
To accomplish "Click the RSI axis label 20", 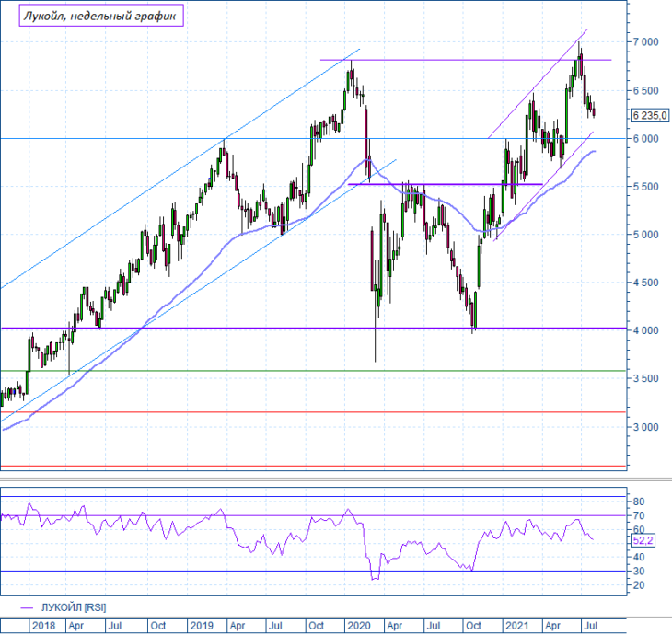I will 639,585.
